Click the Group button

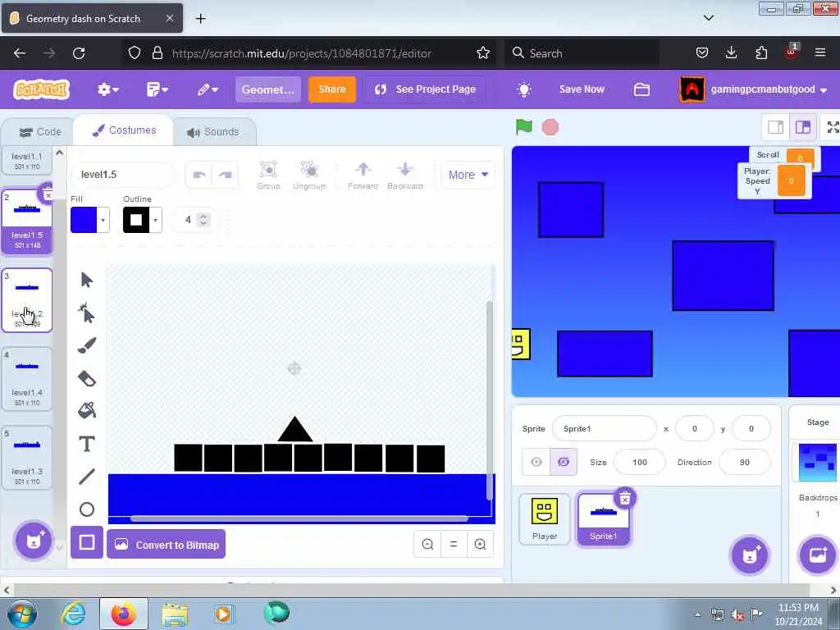pyautogui.click(x=268, y=175)
